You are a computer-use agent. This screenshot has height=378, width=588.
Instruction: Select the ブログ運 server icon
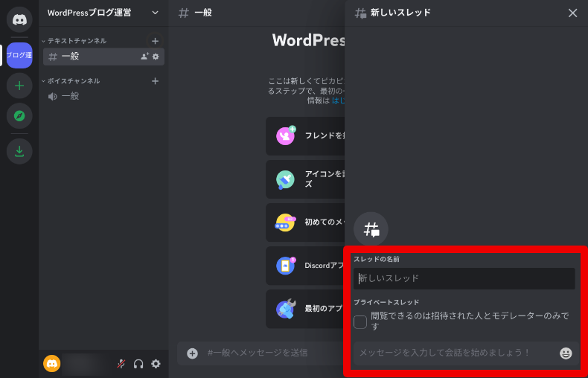click(19, 55)
